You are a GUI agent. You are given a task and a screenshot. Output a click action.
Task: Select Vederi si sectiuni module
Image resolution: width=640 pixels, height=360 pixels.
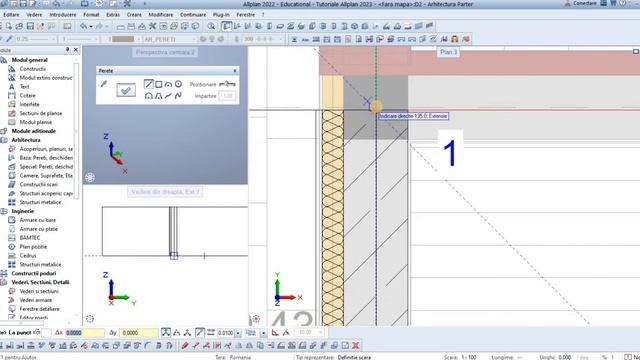39,291
